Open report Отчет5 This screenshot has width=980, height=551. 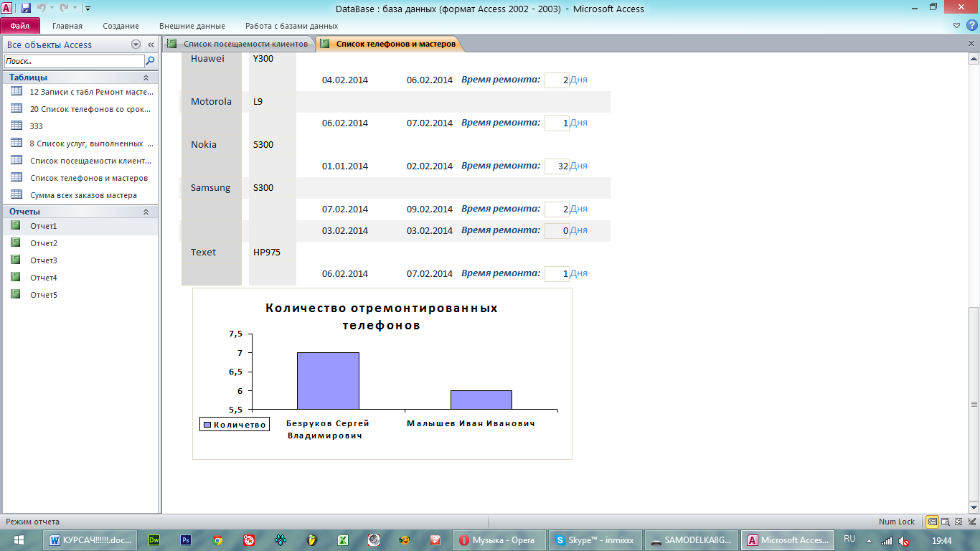pyautogui.click(x=80, y=295)
